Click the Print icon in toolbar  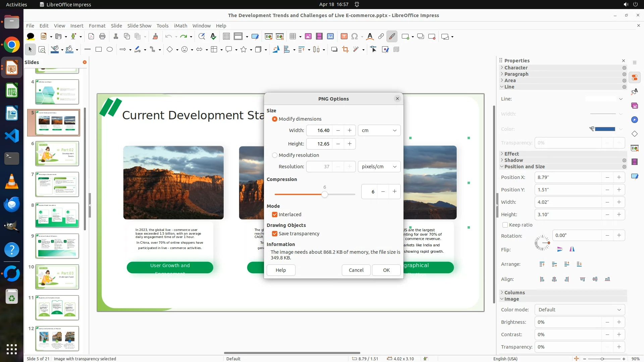pyautogui.click(x=102, y=37)
